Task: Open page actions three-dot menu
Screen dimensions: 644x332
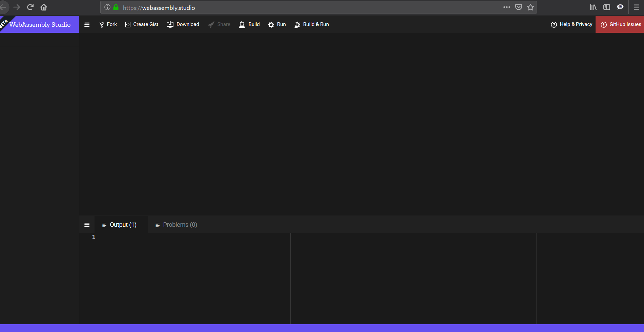Action: click(507, 7)
